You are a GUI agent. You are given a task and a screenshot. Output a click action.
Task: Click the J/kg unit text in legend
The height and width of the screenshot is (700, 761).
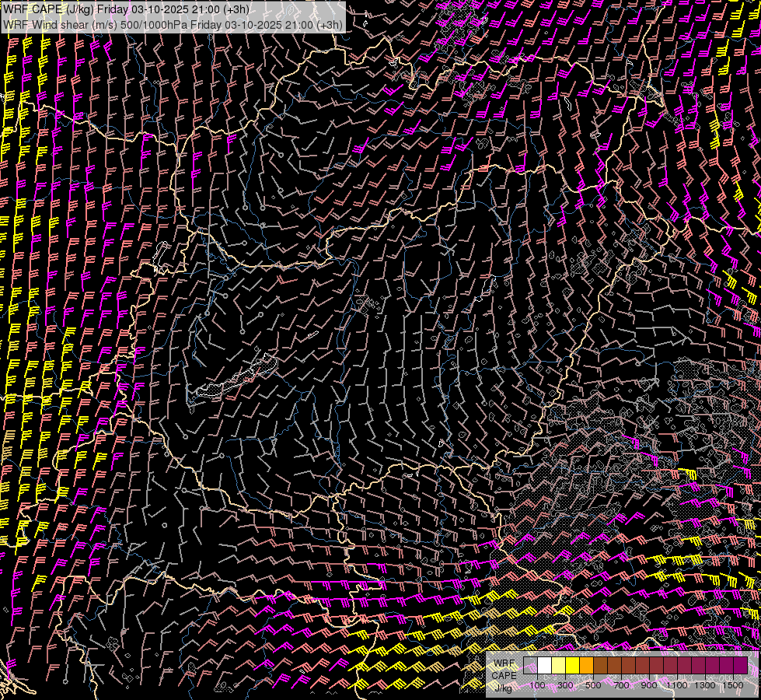tap(504, 688)
